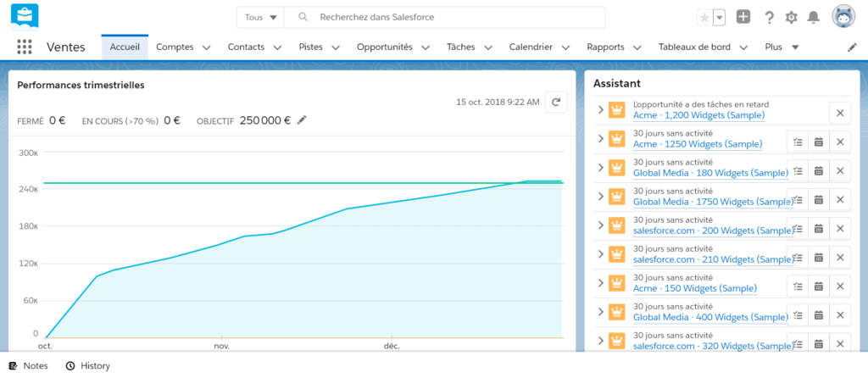Image resolution: width=868 pixels, height=378 pixels.
Task: Open the help question mark icon
Action: click(769, 18)
